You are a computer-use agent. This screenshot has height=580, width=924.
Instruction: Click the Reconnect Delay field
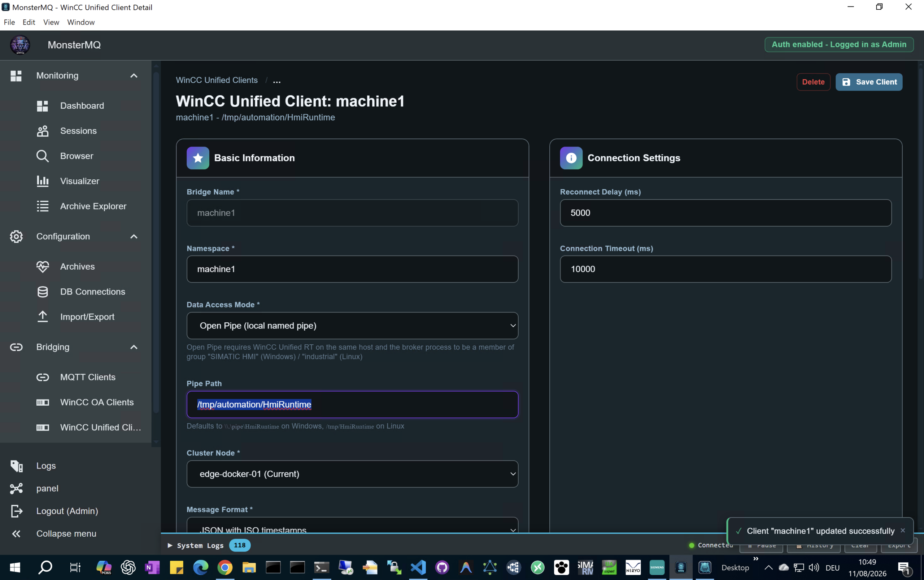(726, 213)
